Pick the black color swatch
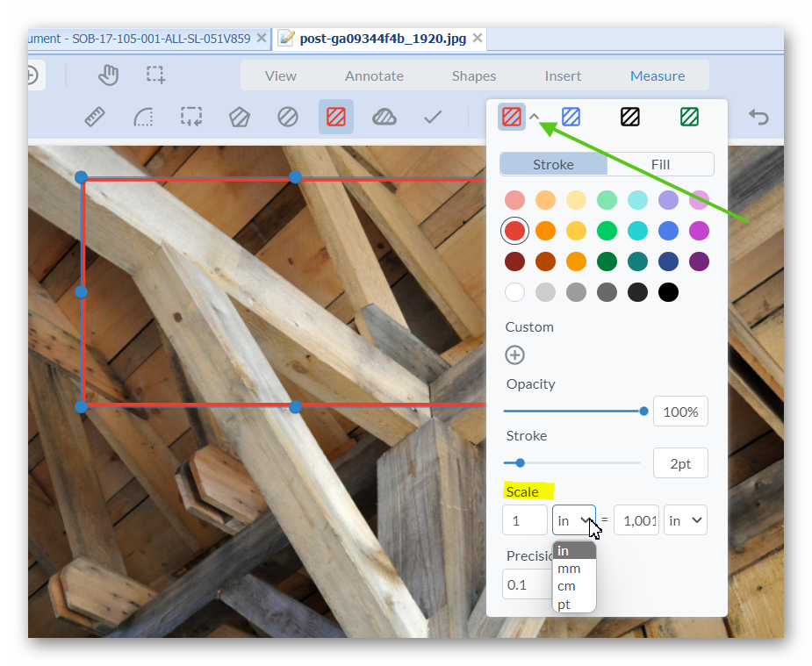 (668, 292)
